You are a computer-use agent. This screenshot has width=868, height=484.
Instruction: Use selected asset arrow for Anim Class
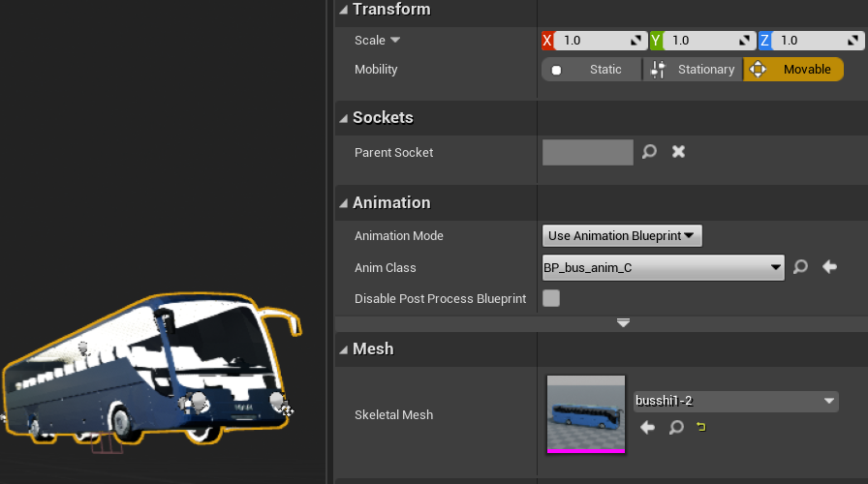tap(829, 267)
